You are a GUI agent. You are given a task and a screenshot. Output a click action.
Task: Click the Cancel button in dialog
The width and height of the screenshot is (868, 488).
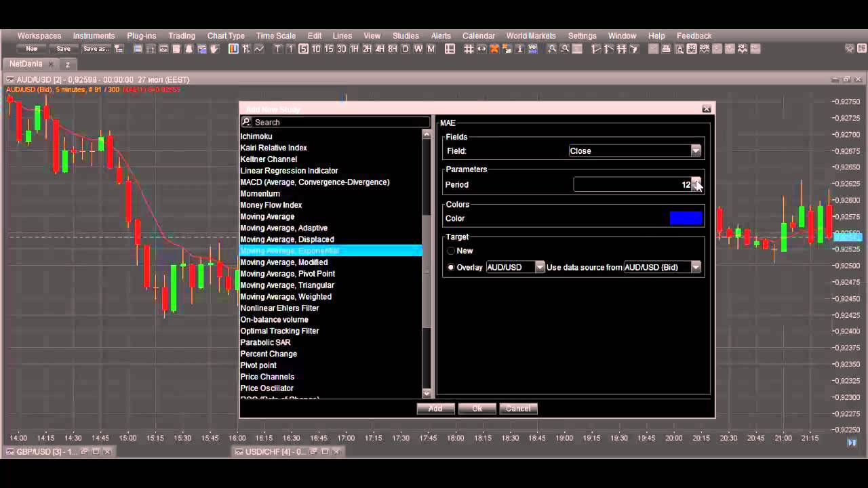(x=518, y=409)
